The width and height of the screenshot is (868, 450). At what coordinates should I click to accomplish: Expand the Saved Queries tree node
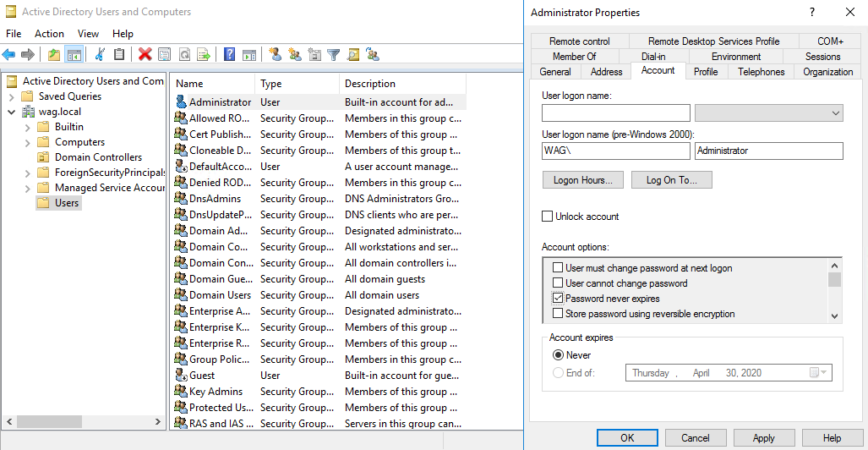pyautogui.click(x=12, y=96)
